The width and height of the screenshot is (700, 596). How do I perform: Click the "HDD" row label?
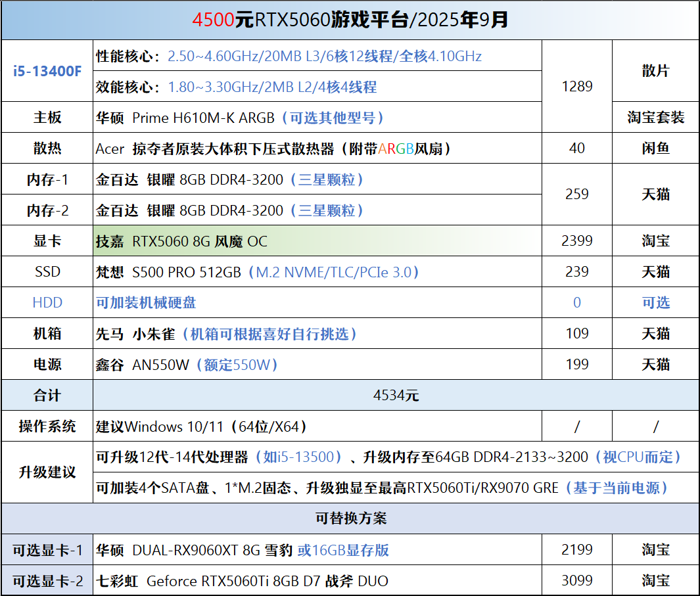pyautogui.click(x=47, y=303)
